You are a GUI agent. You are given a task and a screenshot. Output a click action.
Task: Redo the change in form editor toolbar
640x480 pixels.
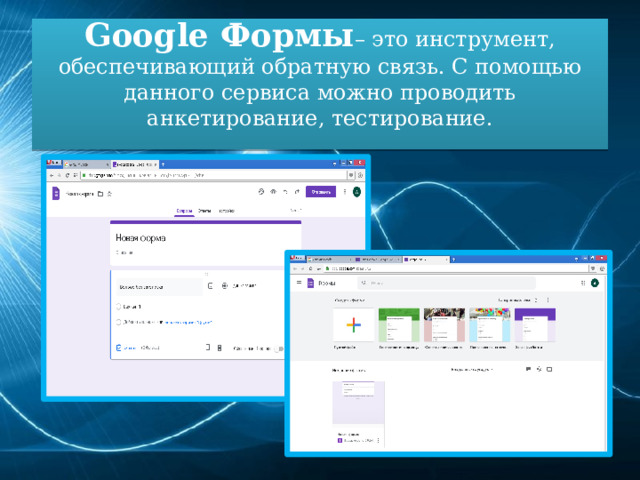[297, 191]
